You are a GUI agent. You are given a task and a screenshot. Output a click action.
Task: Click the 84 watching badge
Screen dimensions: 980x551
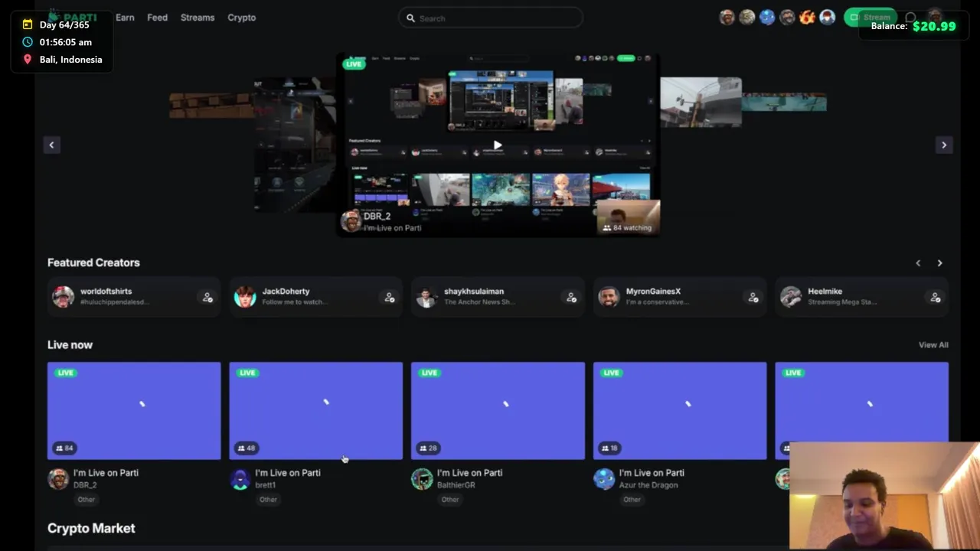(627, 227)
